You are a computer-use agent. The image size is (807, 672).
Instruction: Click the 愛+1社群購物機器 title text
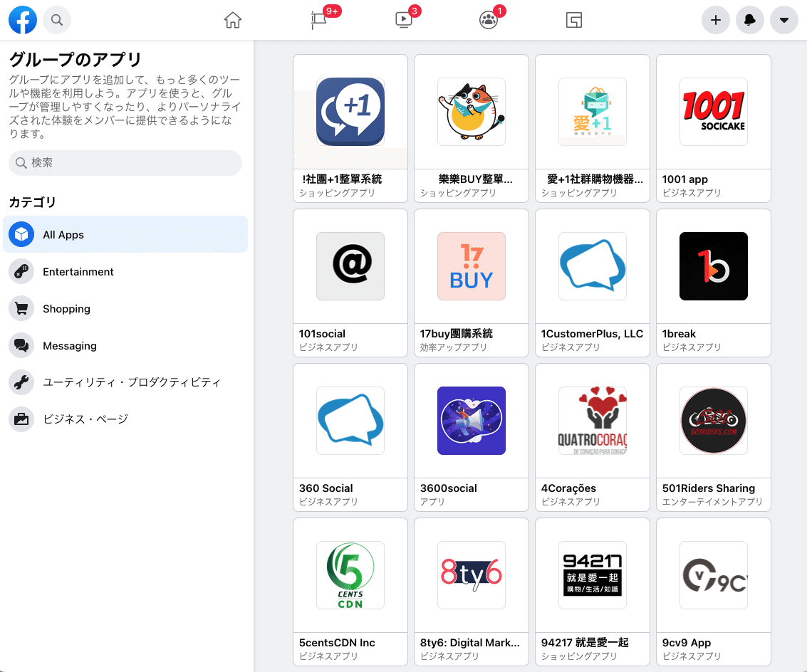(x=595, y=179)
